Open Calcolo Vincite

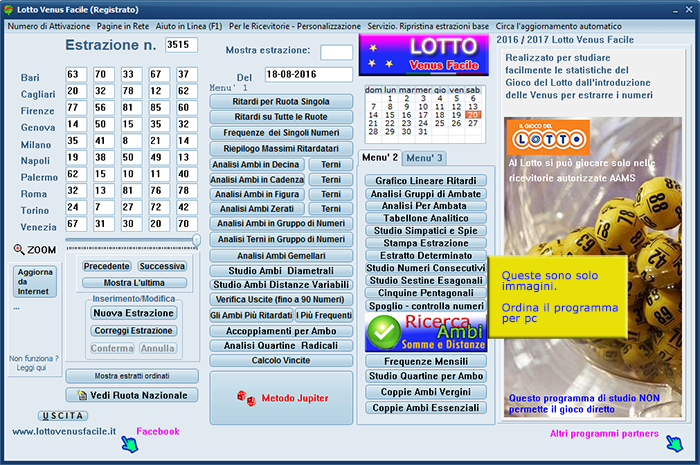tap(281, 360)
